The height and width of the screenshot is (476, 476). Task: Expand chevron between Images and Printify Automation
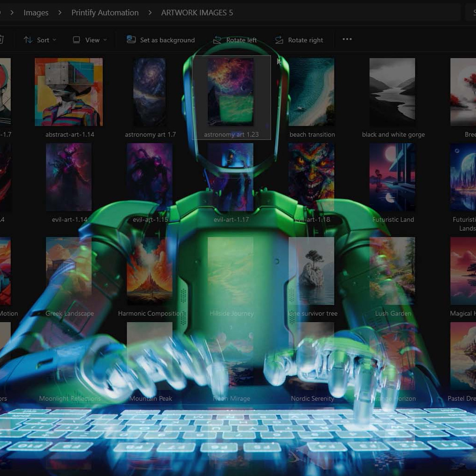point(60,13)
